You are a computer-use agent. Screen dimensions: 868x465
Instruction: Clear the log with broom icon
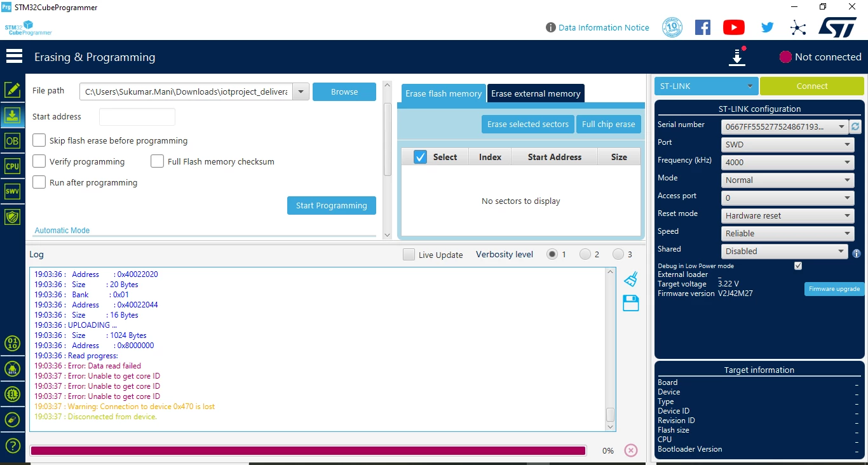click(x=630, y=279)
